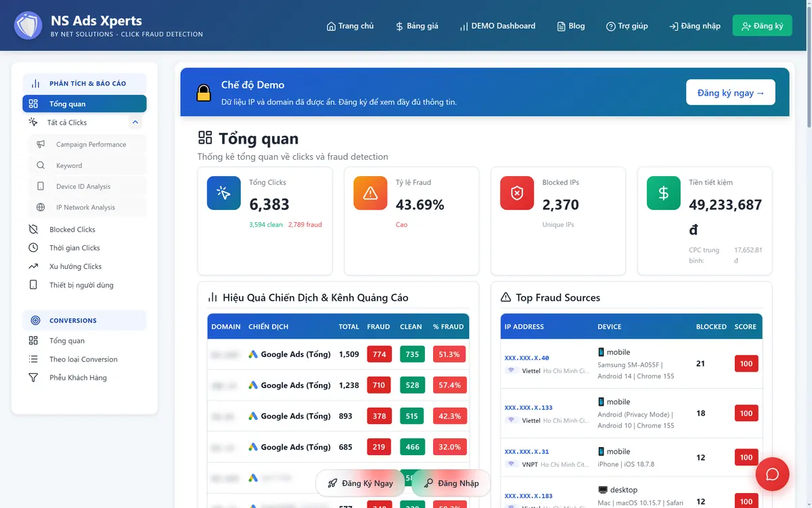Click the NS Ads Xperts shield logo
812x508 pixels.
(x=28, y=25)
